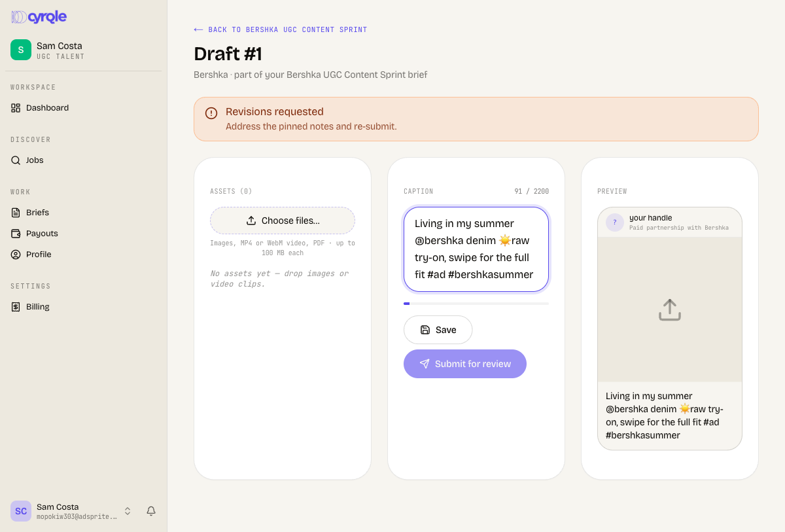Open Dashboard in the sidebar

tap(83, 108)
